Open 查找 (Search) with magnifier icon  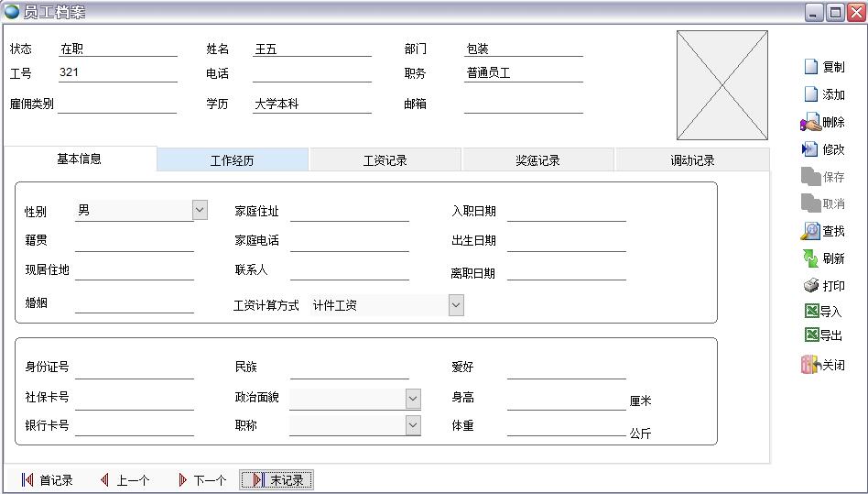(x=810, y=231)
